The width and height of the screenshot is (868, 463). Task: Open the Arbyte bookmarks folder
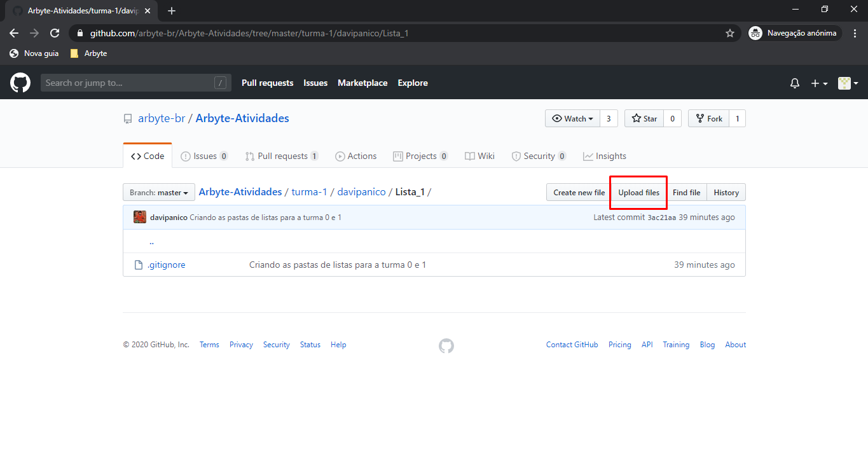pyautogui.click(x=88, y=53)
